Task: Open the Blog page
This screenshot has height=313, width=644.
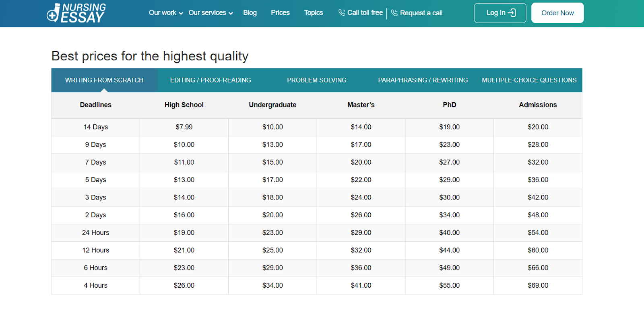Action: pyautogui.click(x=250, y=13)
